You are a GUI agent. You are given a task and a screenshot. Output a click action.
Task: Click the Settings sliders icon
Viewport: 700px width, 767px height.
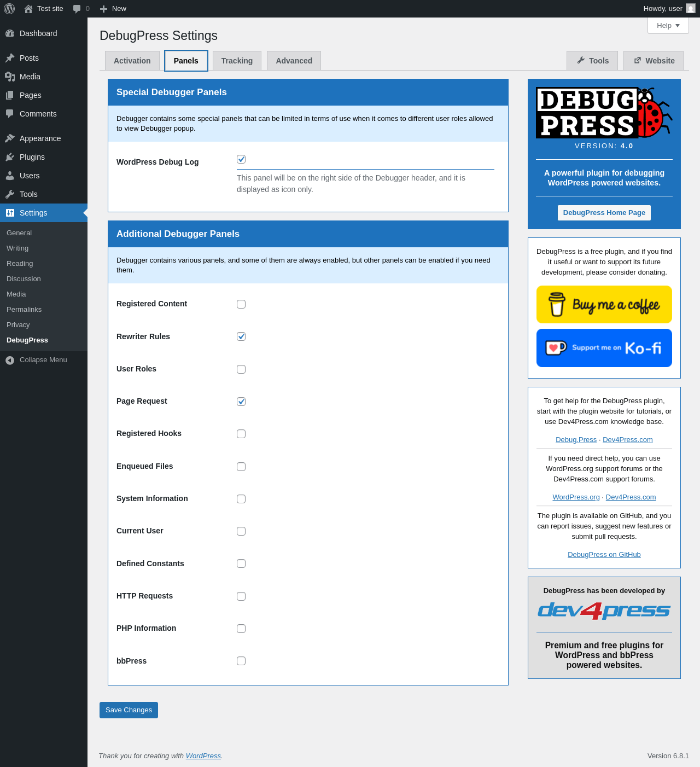coord(10,213)
